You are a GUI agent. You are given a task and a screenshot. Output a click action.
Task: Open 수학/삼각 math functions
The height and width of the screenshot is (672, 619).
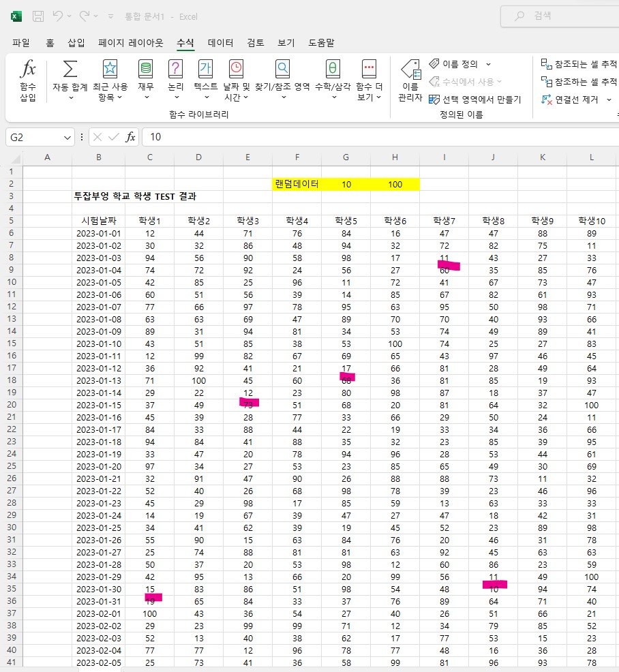point(333,80)
